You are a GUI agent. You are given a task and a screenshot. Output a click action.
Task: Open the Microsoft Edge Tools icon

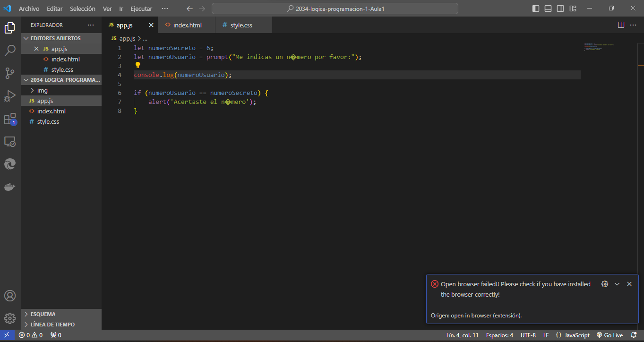10,164
